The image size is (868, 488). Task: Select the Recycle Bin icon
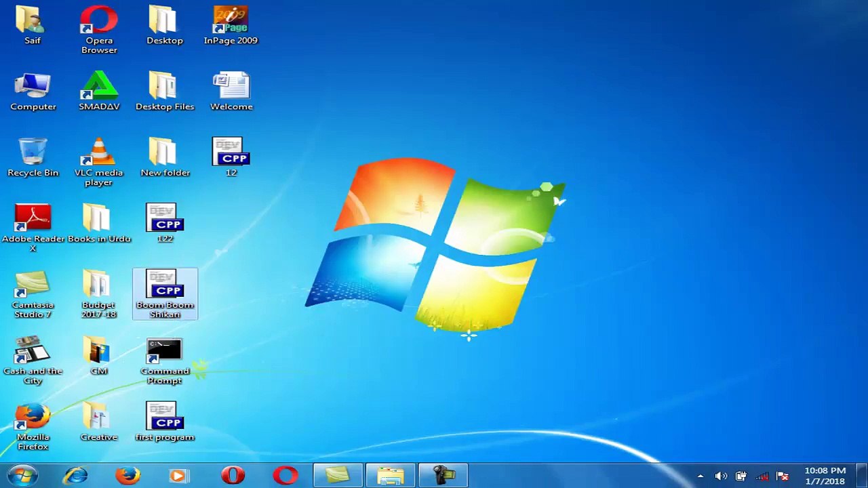click(x=33, y=157)
